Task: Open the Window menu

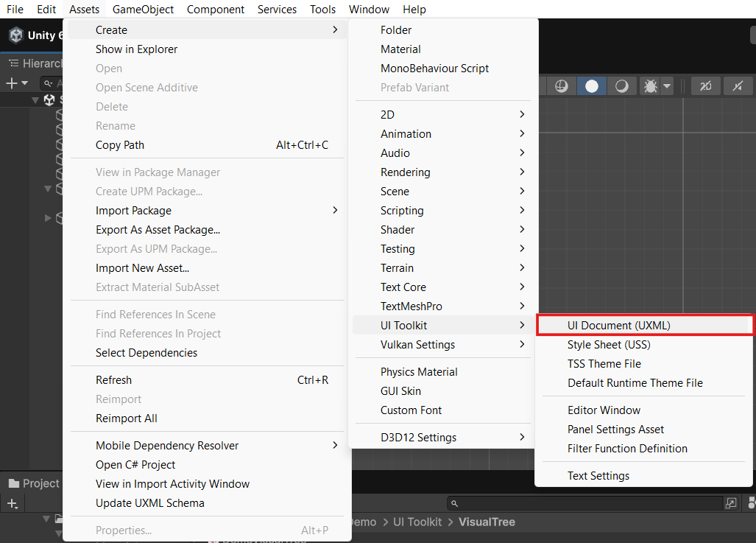Action: [369, 9]
